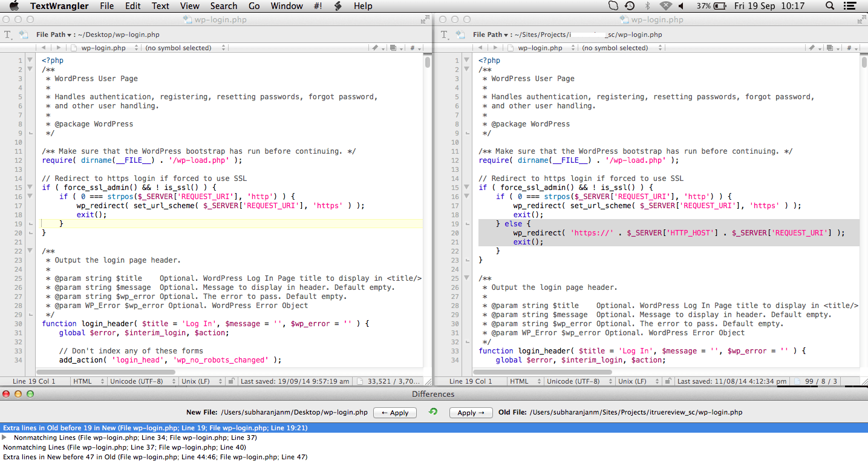The height and width of the screenshot is (469, 868).
Task: Click Line 19 Col 1 in left status bar
Action: point(34,381)
